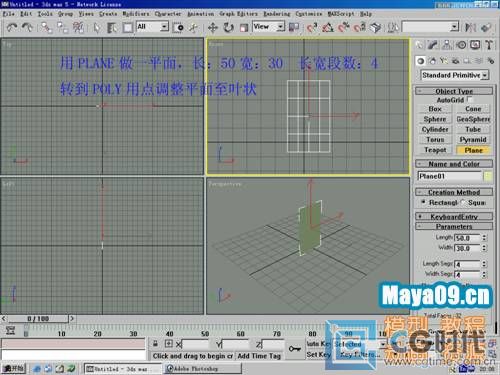
Task: Open the Modify panel tab icon
Action: tap(433, 45)
